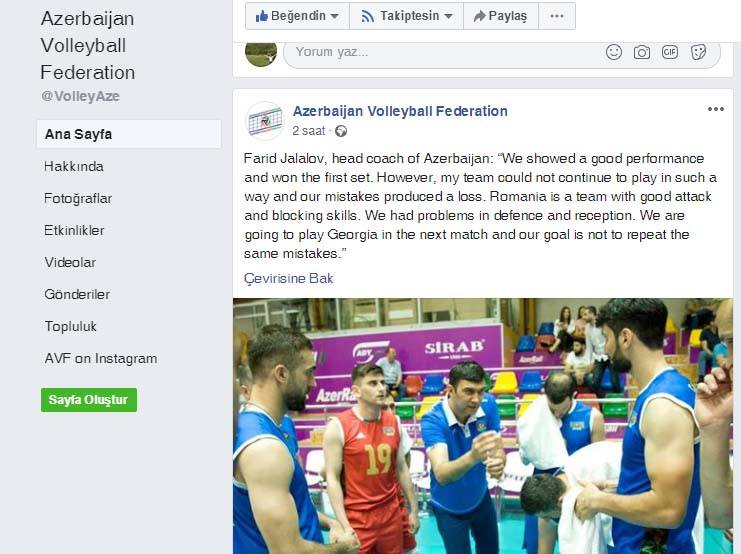Open the Hakkında section
Image resolution: width=741 pixels, height=554 pixels.
[x=74, y=166]
